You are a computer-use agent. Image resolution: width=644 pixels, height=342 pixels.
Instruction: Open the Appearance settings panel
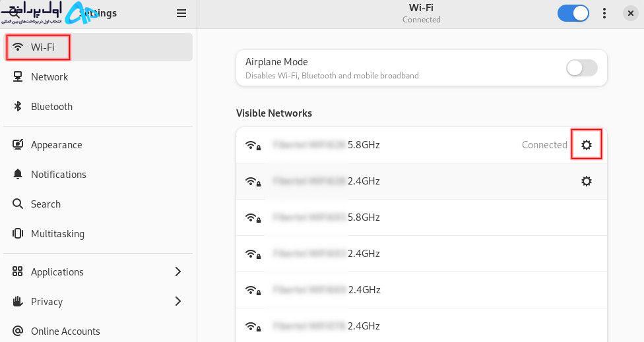coord(98,145)
